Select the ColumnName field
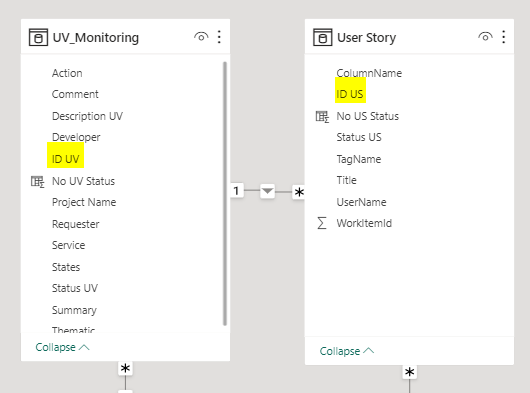This screenshot has height=393, width=530. pos(369,73)
